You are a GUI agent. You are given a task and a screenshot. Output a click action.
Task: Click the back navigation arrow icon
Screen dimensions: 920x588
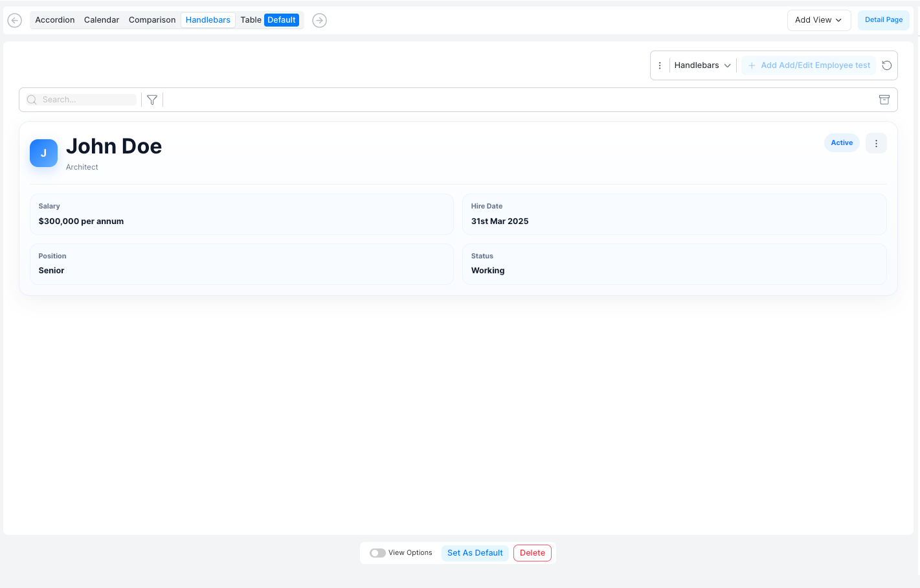tap(14, 20)
